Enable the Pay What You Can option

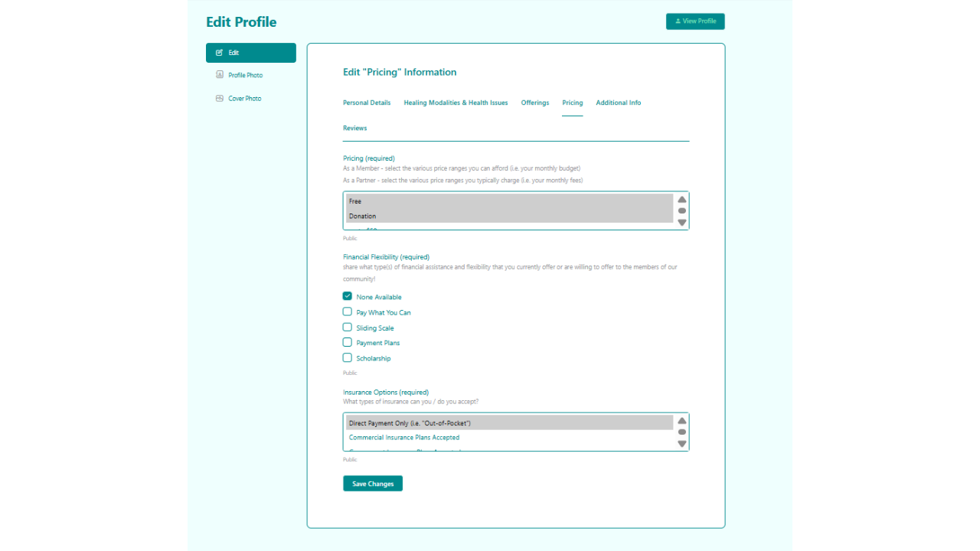pyautogui.click(x=348, y=312)
